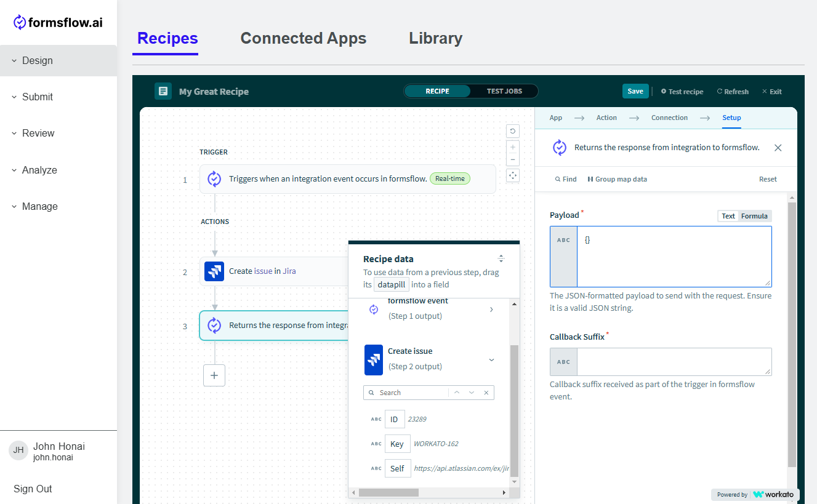The image size is (817, 504).
Task: Close the setup panel with the X icon
Action: (778, 148)
